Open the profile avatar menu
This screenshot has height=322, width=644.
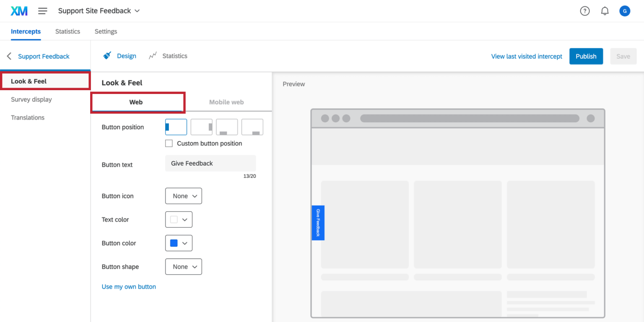625,11
